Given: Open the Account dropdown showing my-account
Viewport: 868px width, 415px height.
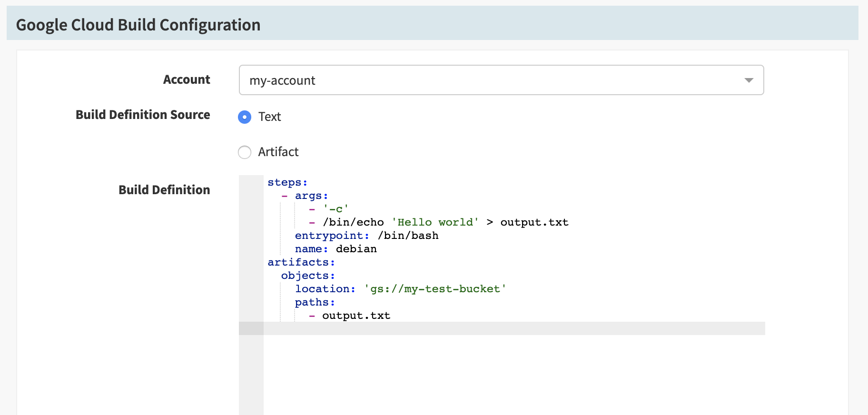Looking at the screenshot, I should click(501, 80).
